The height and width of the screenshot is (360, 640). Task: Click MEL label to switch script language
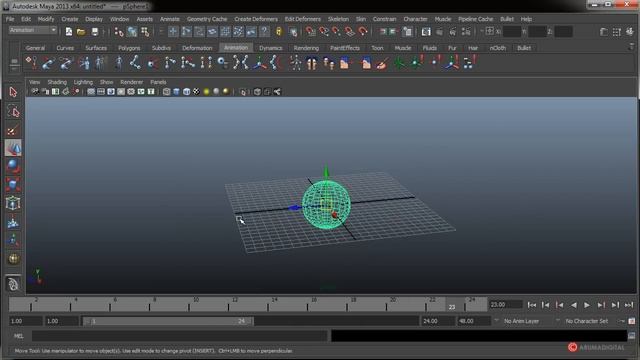coord(19,336)
